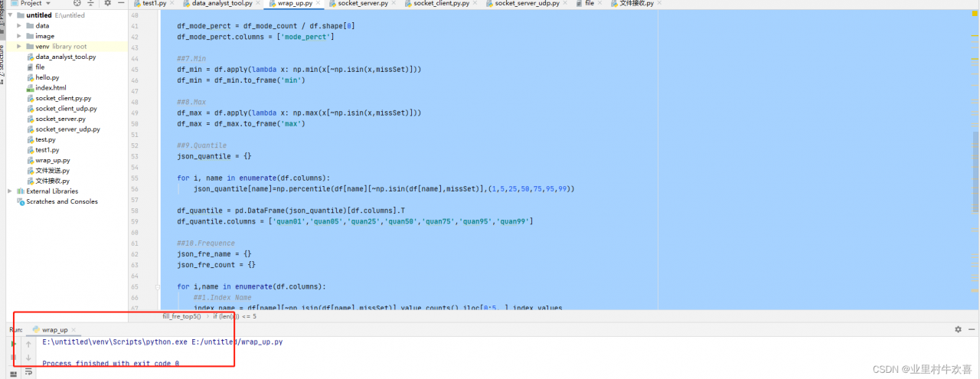This screenshot has height=379, width=980.
Task: Open Project panel settings gear
Action: pos(106,4)
